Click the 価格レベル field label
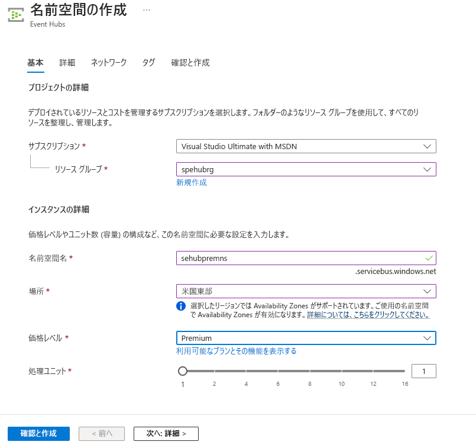476x448 pixels. pos(45,338)
